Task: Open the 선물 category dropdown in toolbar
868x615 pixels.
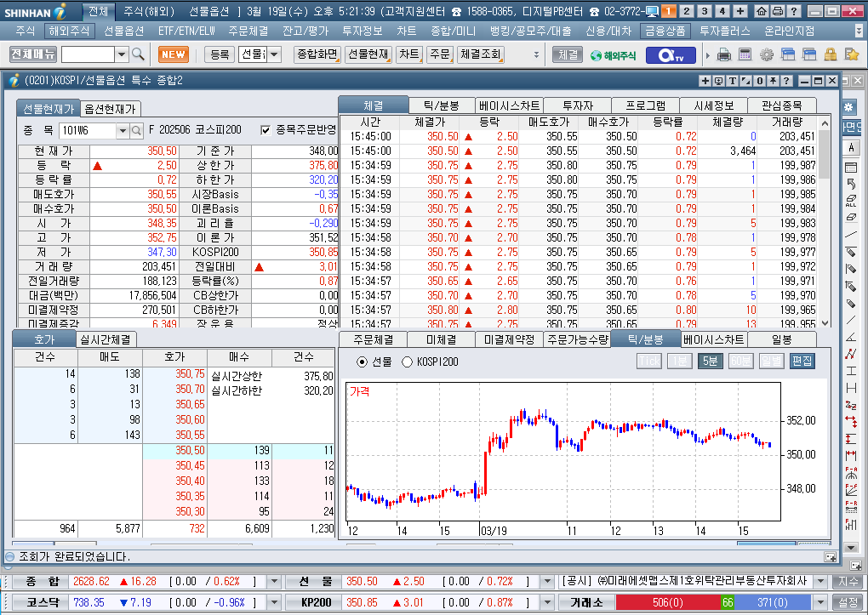Action: click(274, 54)
